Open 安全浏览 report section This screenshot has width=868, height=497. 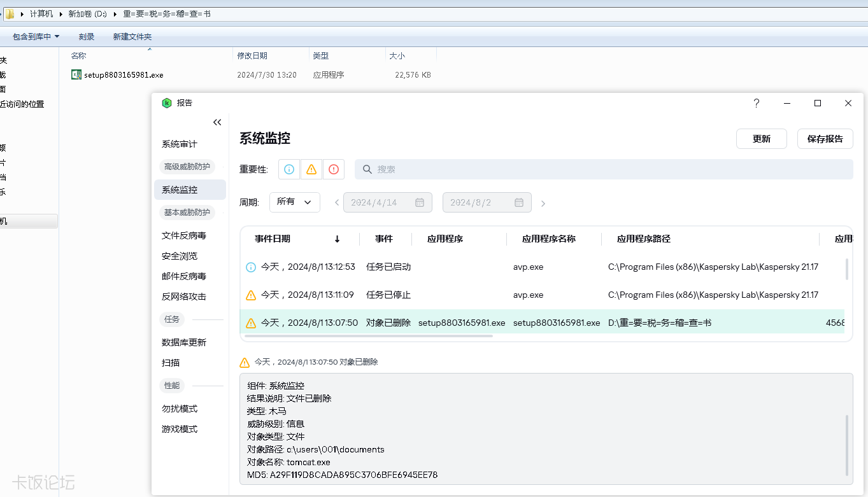point(180,256)
